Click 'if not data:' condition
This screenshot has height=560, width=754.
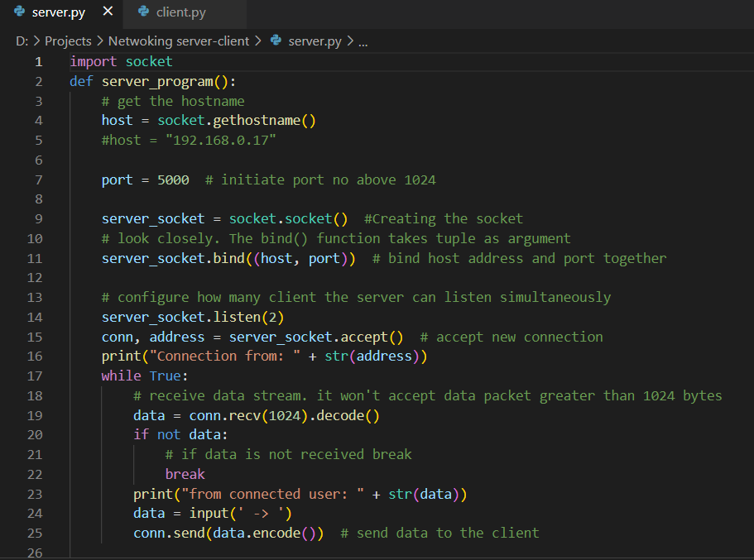[x=180, y=435]
